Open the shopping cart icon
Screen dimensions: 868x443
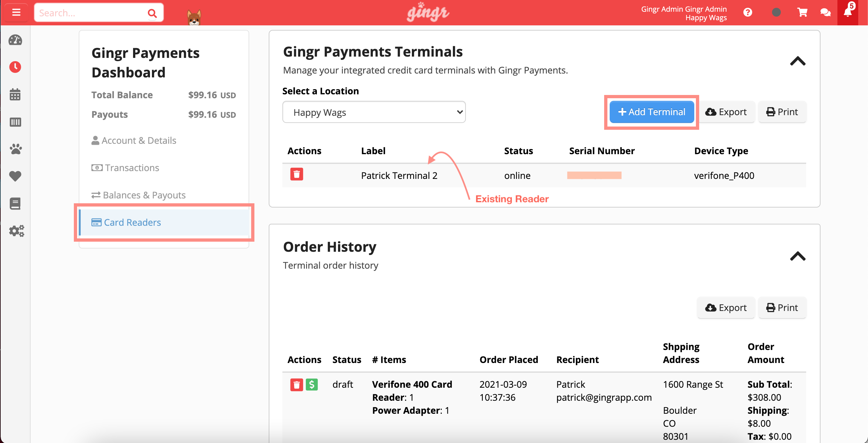tap(802, 12)
